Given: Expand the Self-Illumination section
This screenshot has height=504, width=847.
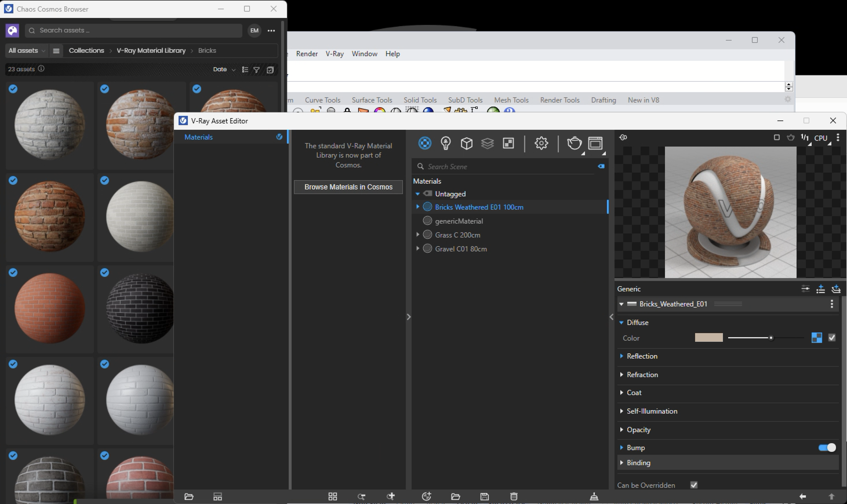Looking at the screenshot, I should [621, 411].
